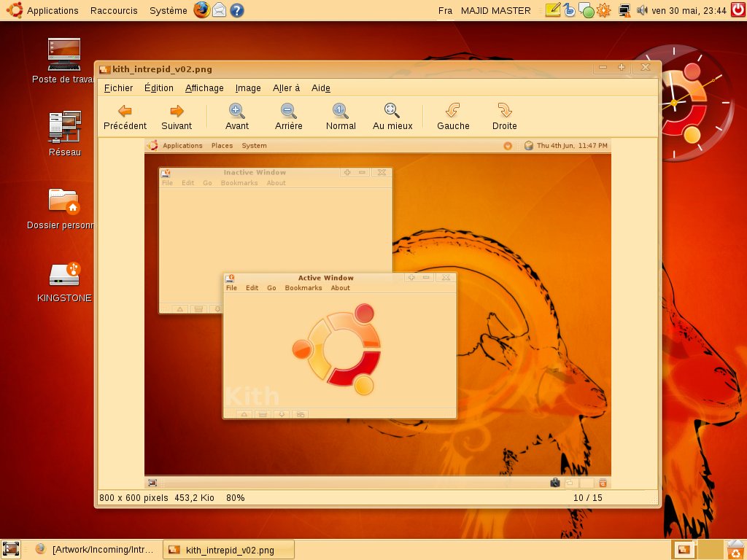The width and height of the screenshot is (747, 560).
Task: Zoom out with the Arrière magnifier
Action: pyautogui.click(x=288, y=117)
